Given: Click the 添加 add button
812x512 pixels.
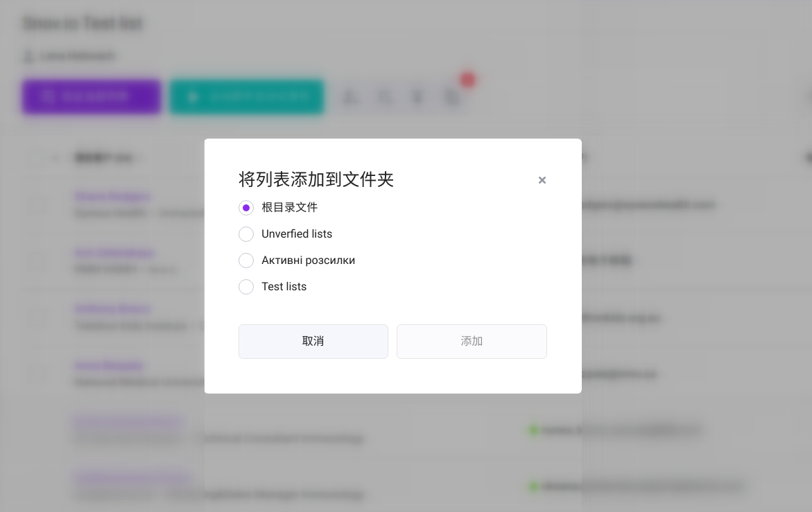Looking at the screenshot, I should pos(472,342).
